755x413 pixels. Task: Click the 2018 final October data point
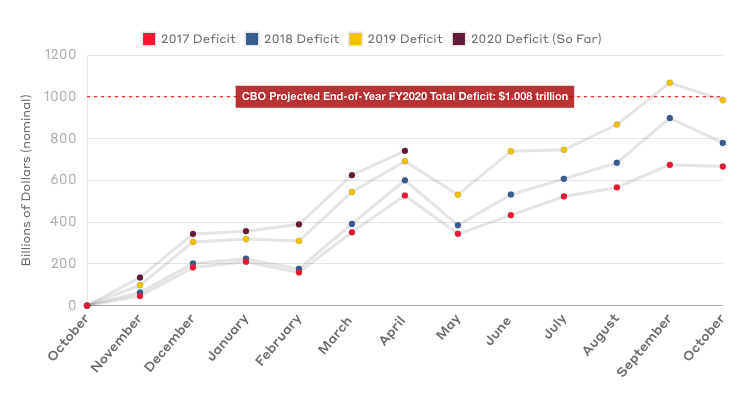tap(723, 143)
